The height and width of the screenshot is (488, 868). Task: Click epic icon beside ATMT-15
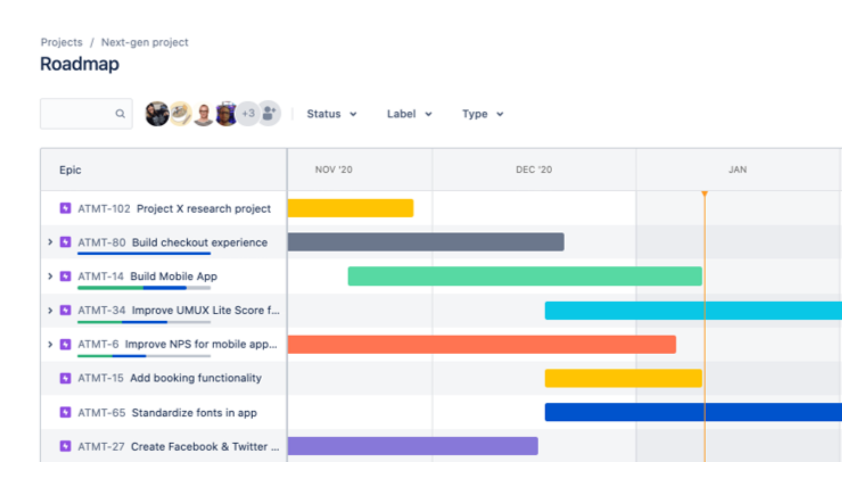click(x=66, y=378)
